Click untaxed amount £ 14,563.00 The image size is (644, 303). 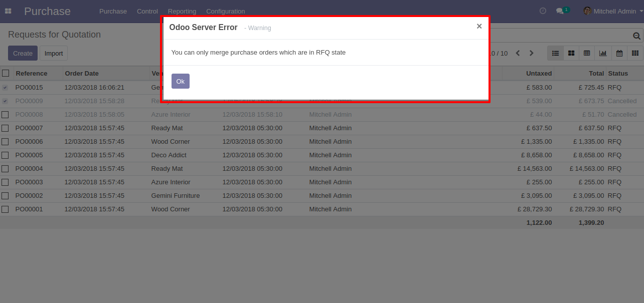pyautogui.click(x=535, y=168)
